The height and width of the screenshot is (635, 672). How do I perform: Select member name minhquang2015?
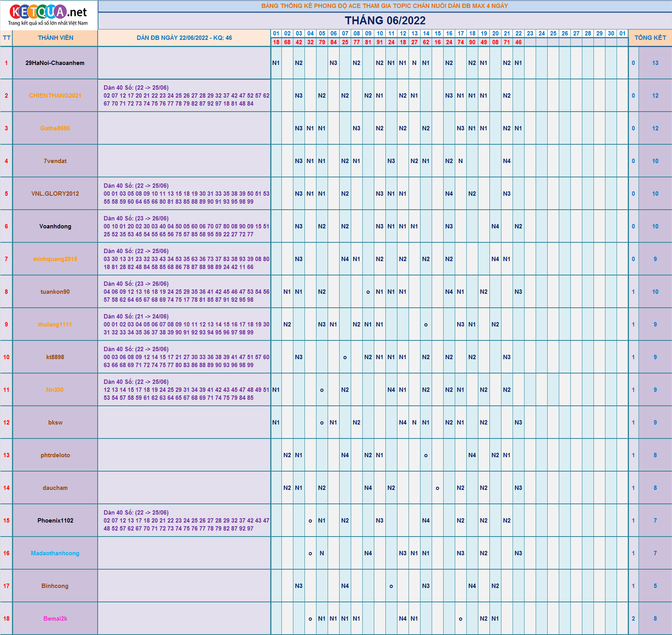point(55,259)
